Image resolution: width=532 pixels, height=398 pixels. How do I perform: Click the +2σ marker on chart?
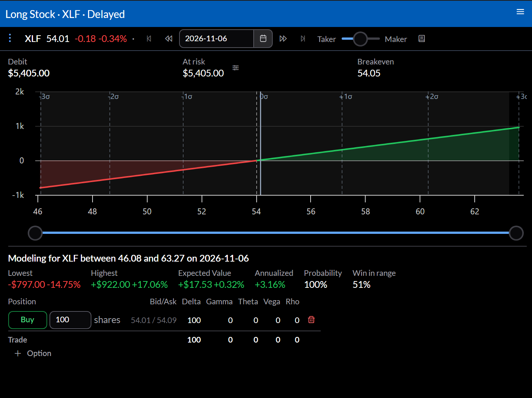432,97
